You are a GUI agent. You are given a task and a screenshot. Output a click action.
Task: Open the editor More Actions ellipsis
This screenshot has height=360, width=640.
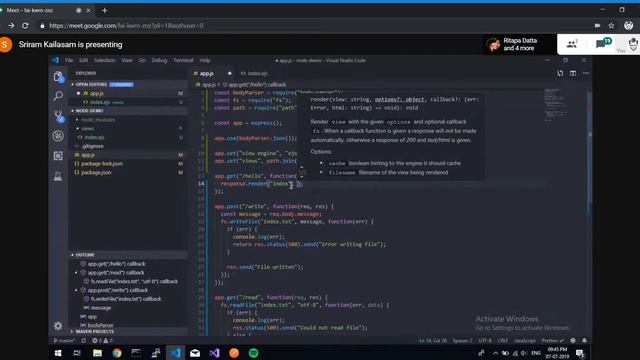tap(586, 73)
